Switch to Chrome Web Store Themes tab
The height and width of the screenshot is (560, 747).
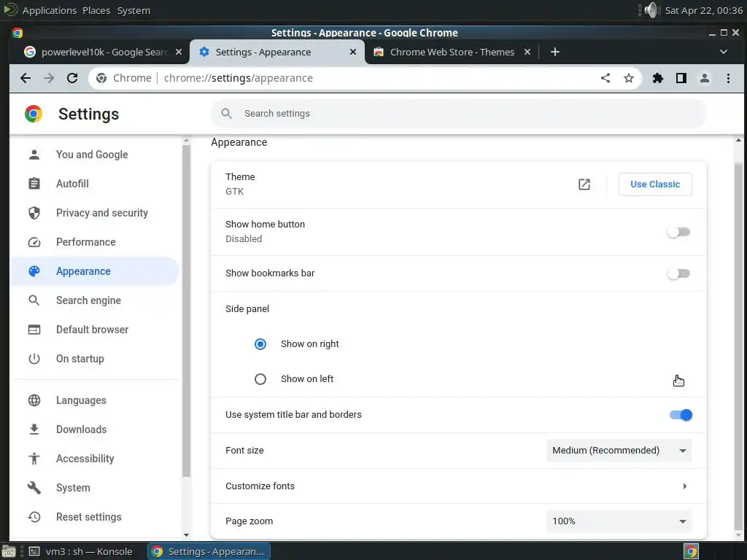click(x=452, y=52)
